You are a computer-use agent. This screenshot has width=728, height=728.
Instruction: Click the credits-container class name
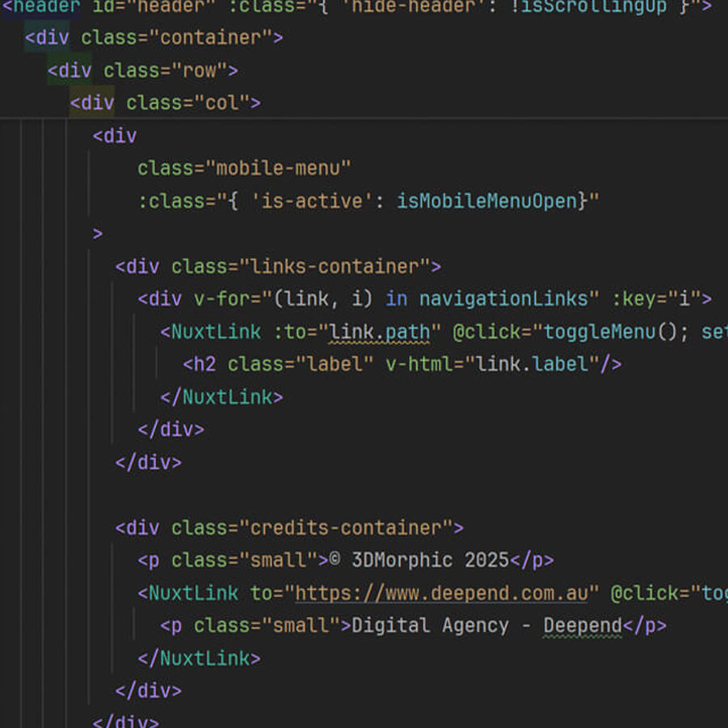(x=346, y=528)
